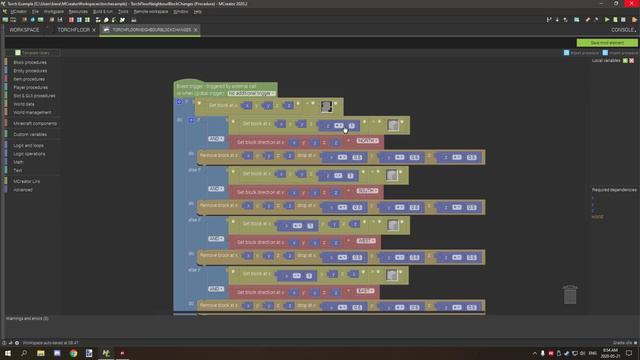Close the TORCHFLOORNEIGHBOURBLOCKCHANGES tab
Screen dimensions: 640x360
[x=196, y=30]
